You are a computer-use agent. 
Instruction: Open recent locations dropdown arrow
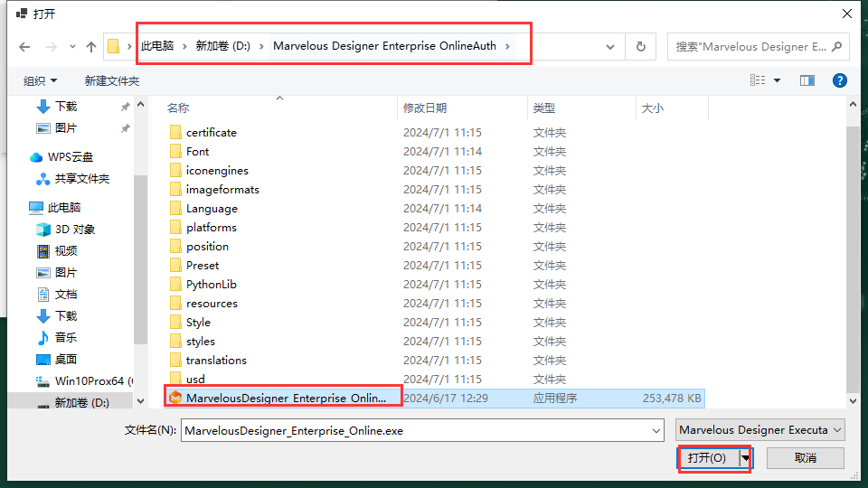[x=72, y=47]
